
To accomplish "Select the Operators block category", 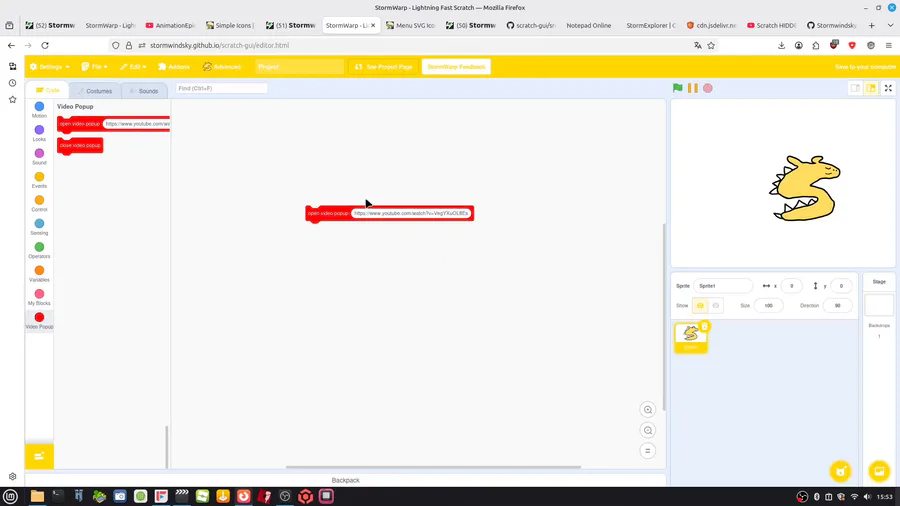I will point(39,251).
